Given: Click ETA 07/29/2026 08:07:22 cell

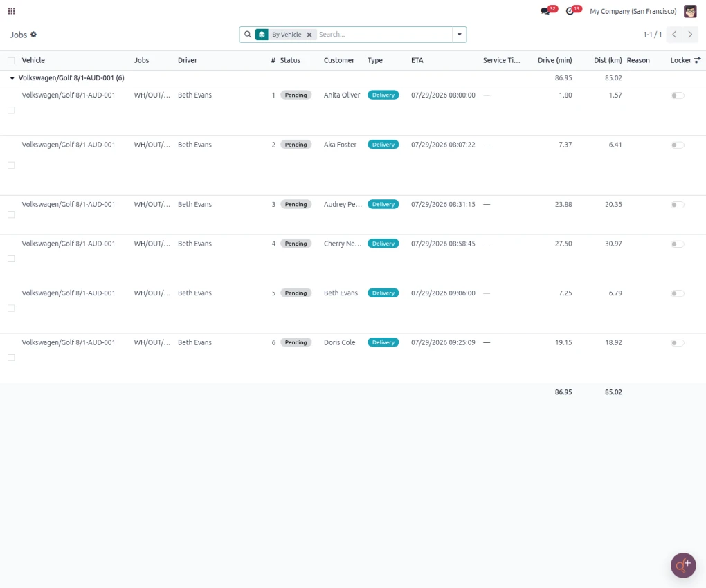Looking at the screenshot, I should [x=443, y=145].
